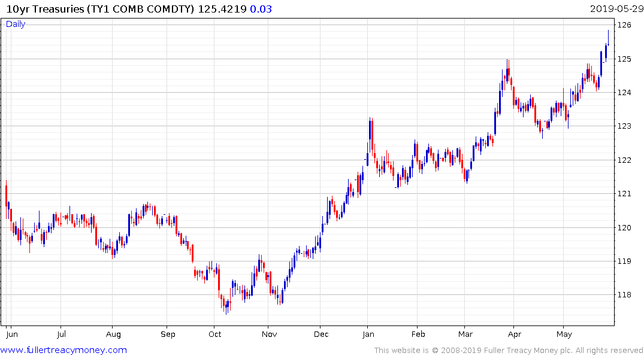Click the Aug month axis label

pos(113,334)
